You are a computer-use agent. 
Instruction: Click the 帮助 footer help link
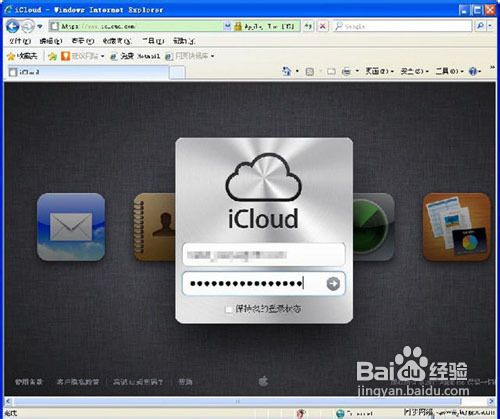[185, 382]
